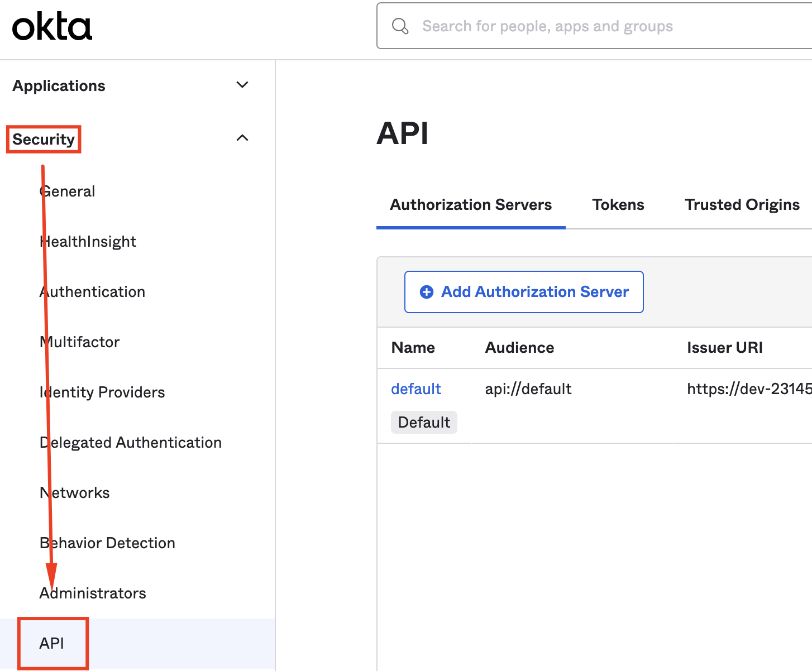The height and width of the screenshot is (671, 812).
Task: Select Identity Providers in sidebar
Action: coord(102,392)
